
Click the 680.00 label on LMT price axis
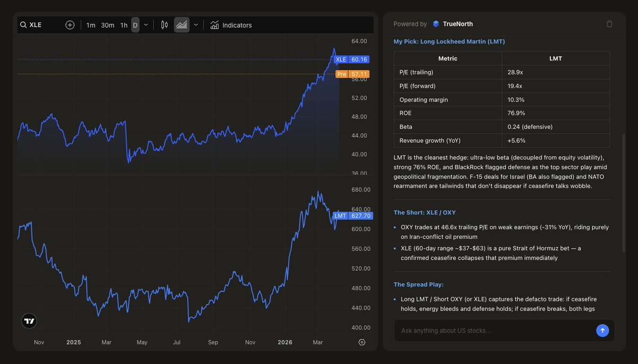[361, 190]
